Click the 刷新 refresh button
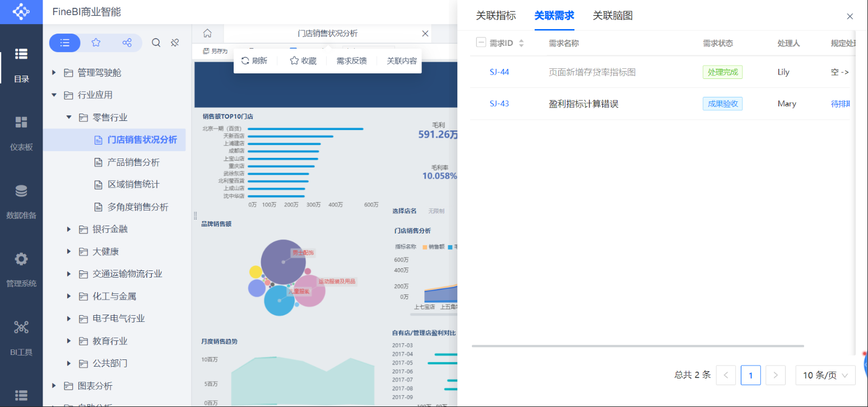 click(254, 61)
